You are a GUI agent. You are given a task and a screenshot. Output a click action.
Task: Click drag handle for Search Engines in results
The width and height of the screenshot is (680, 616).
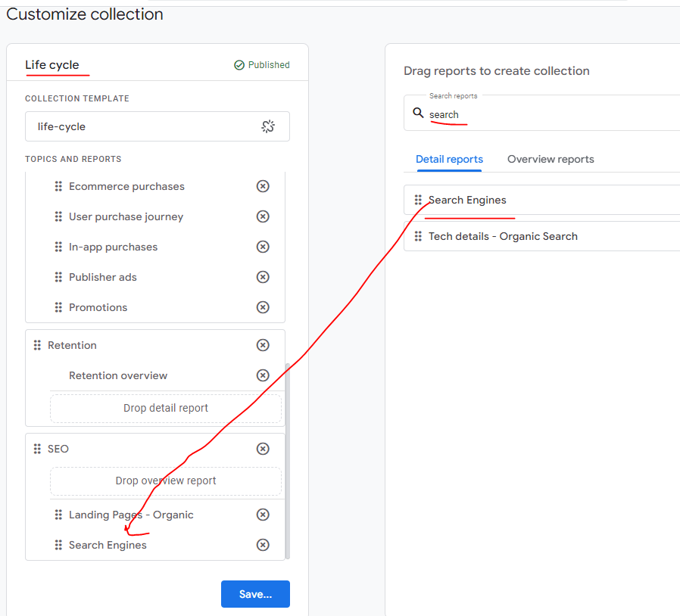click(418, 201)
